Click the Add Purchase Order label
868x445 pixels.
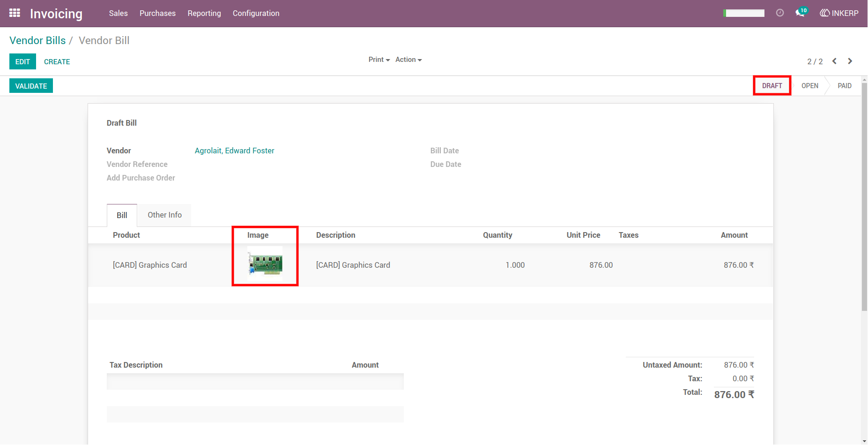point(141,178)
